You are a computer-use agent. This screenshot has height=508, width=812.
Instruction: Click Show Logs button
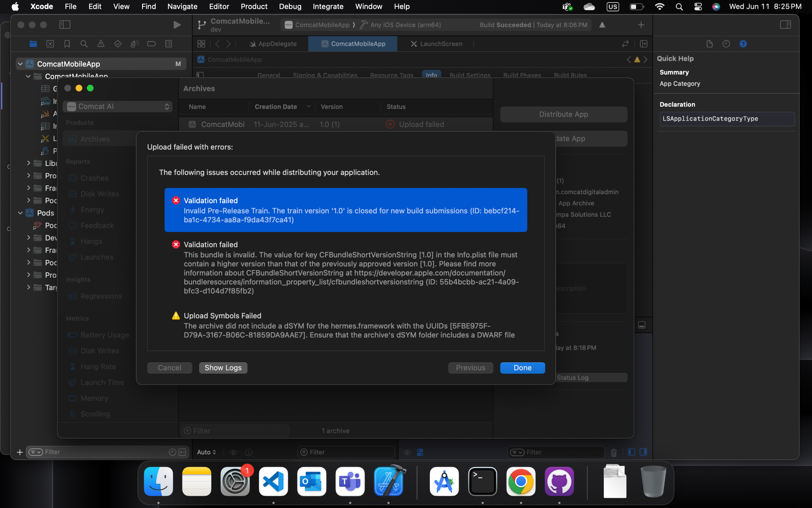pos(223,368)
